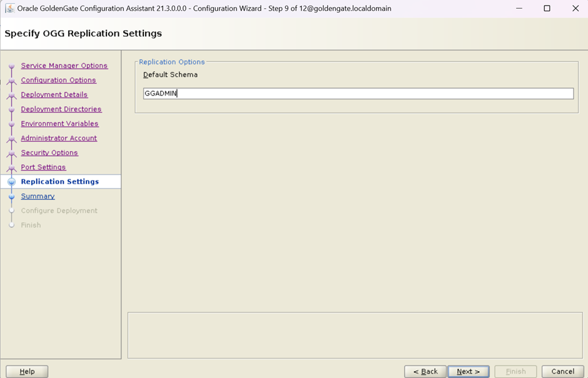Click the Replication Settings current step icon
The height and width of the screenshot is (378, 588).
(11, 182)
